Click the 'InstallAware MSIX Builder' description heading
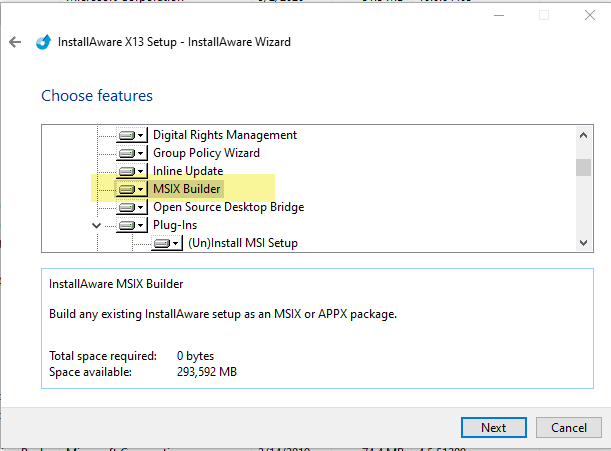 click(116, 284)
